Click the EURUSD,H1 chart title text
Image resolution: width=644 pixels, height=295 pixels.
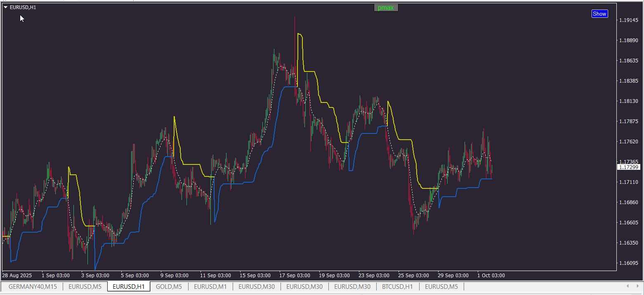(x=23, y=7)
